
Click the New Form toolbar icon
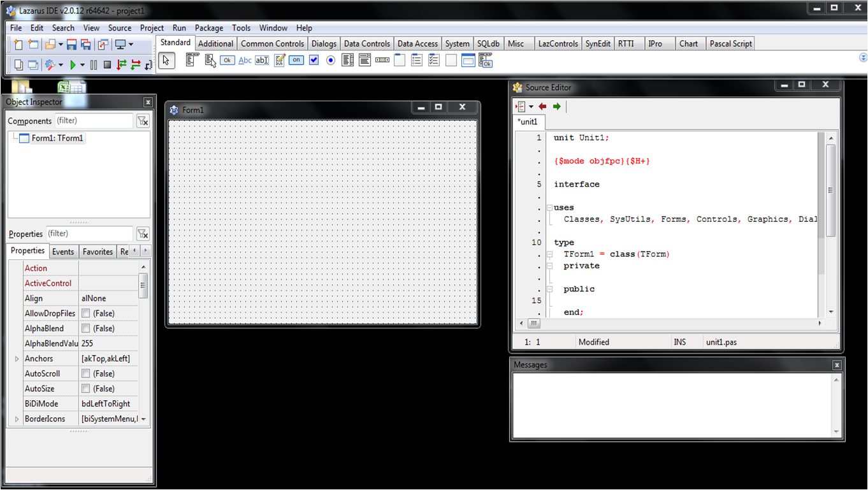[33, 45]
